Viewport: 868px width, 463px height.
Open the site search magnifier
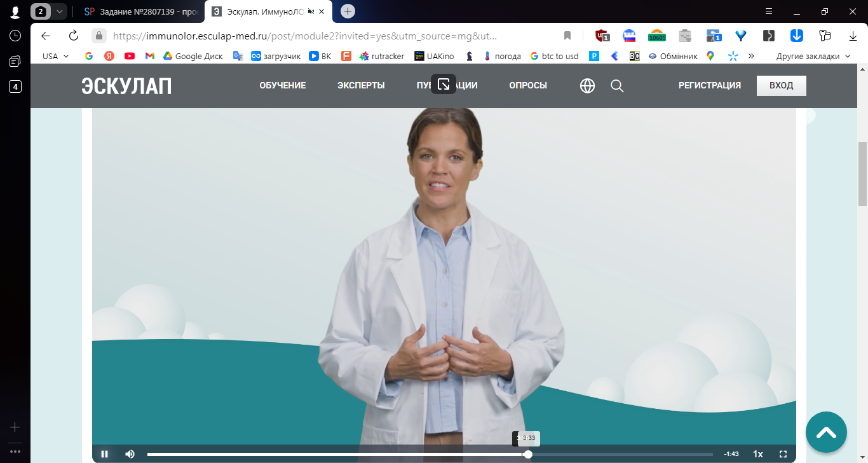pyautogui.click(x=617, y=86)
